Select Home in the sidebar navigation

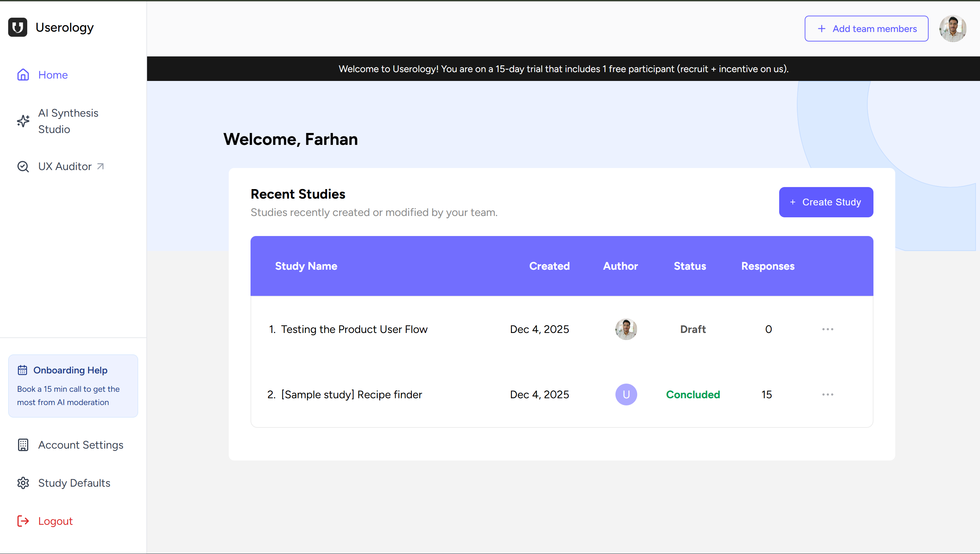click(x=53, y=74)
